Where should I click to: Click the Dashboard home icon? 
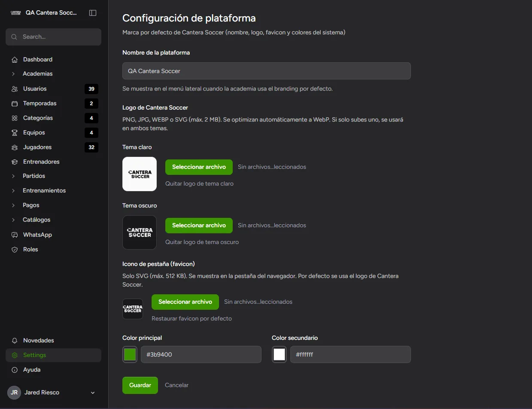click(x=15, y=60)
